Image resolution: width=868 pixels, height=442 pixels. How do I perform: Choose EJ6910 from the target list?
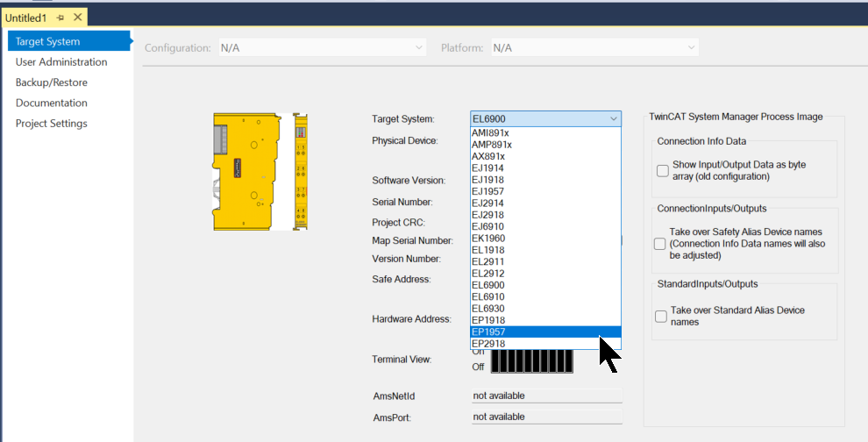tap(545, 226)
